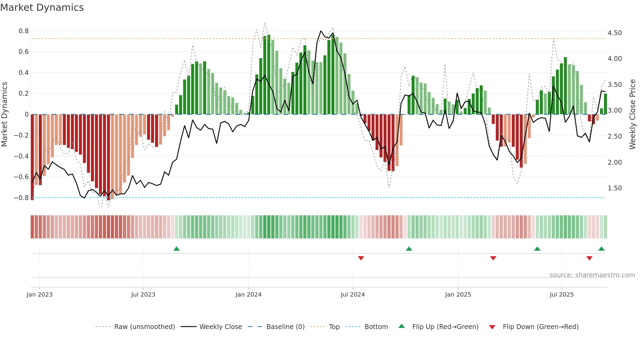The height and width of the screenshot is (362, 644).
Task: Toggle the Bottom legend entry
Action: coord(367,327)
